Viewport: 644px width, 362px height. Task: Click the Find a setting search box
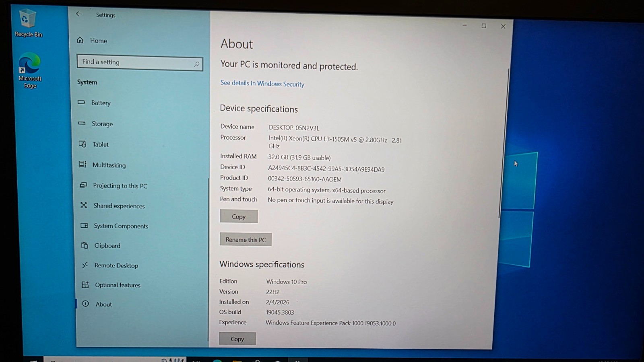coord(140,62)
